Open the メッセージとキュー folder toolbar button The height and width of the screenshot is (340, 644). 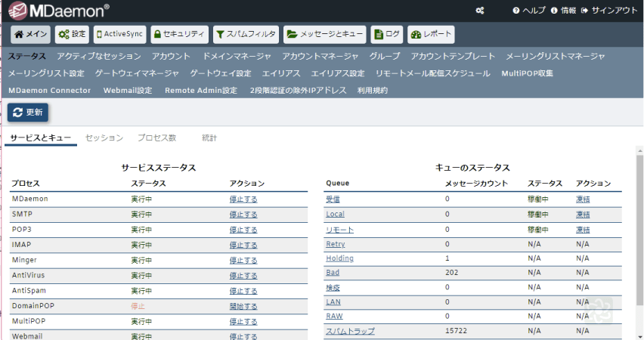pos(325,34)
